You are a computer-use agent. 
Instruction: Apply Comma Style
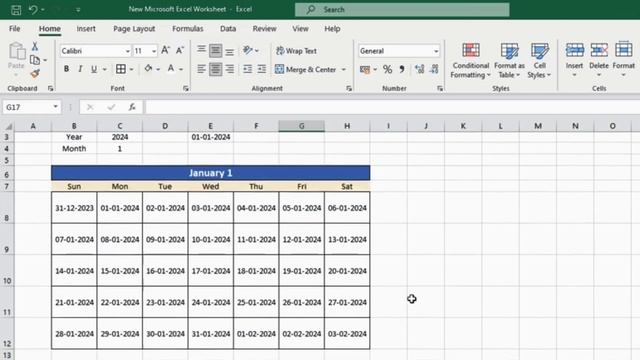[402, 69]
